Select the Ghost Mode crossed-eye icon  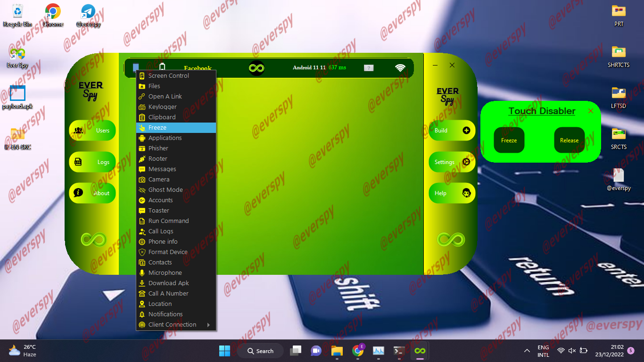coord(142,190)
